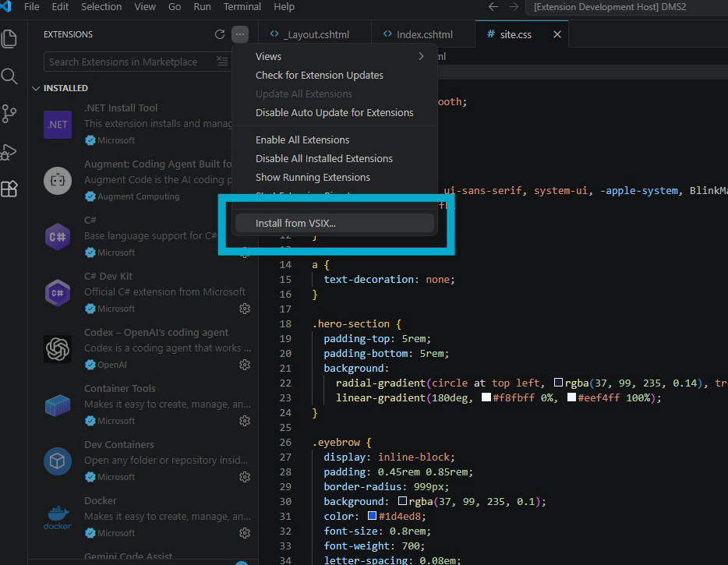Open the Extensions view icon
Screen dimensions: 728x565
(9, 189)
